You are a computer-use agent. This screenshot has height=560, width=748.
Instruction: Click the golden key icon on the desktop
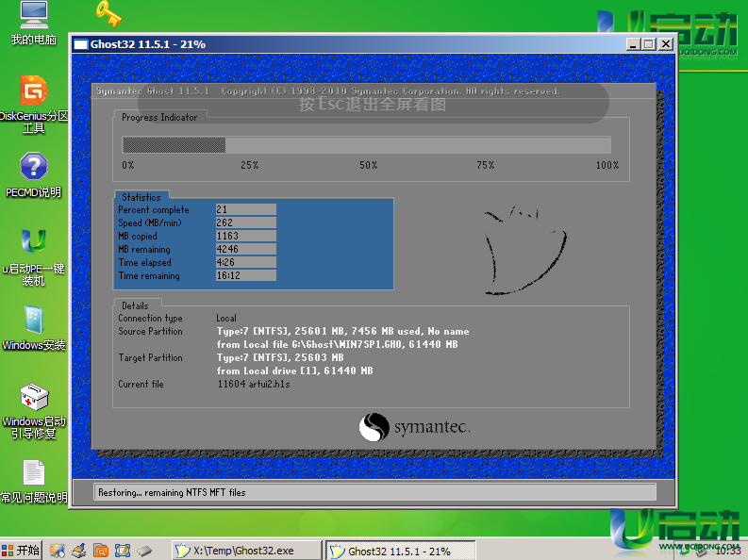(108, 13)
